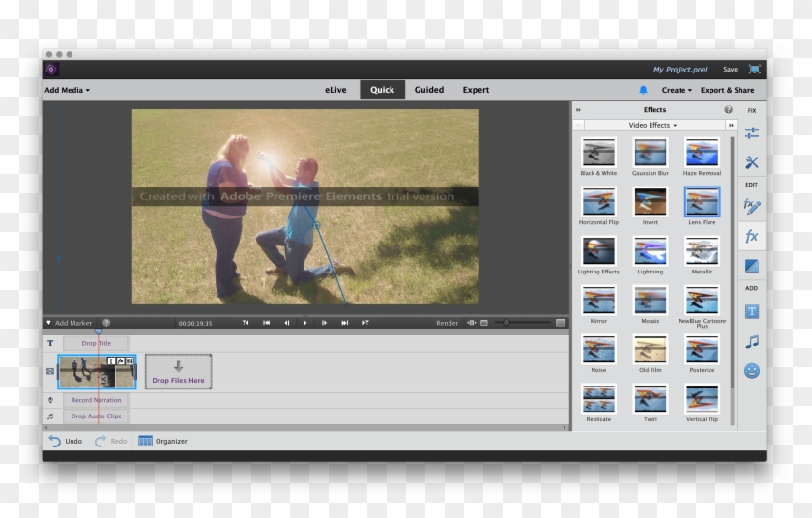Viewport: 812px width, 518px height.
Task: Open the Titles and Text panel
Action: 752,311
